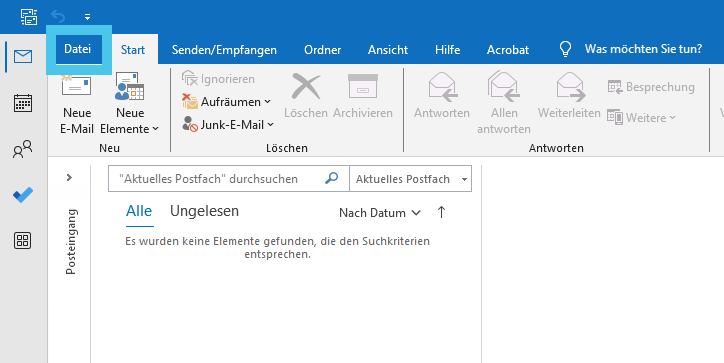Viewport: 724px width, 363px height.
Task: Open the More Apps grid icon
Action: [x=23, y=240]
